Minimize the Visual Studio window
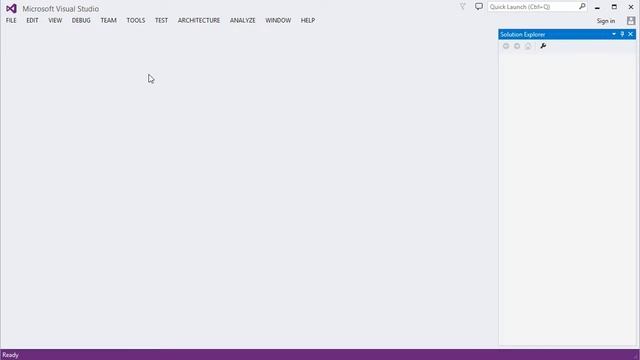Viewport: 640px width, 360px height. [597, 7]
